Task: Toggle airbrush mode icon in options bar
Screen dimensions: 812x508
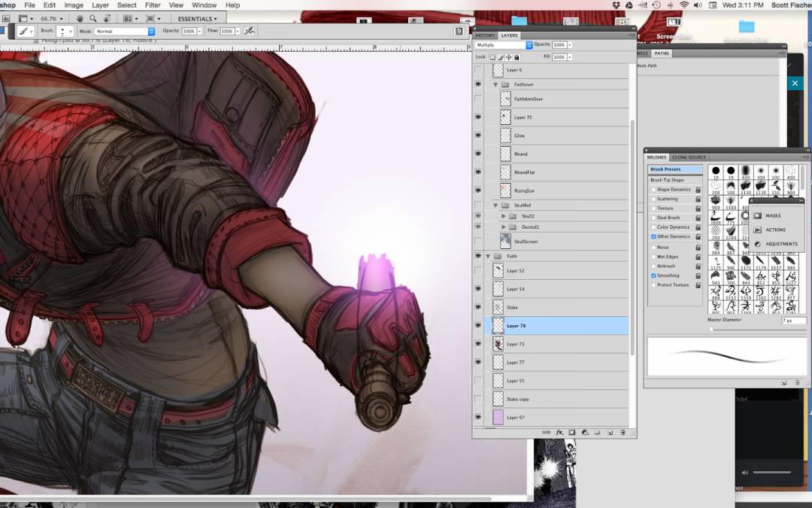Action: pos(250,31)
